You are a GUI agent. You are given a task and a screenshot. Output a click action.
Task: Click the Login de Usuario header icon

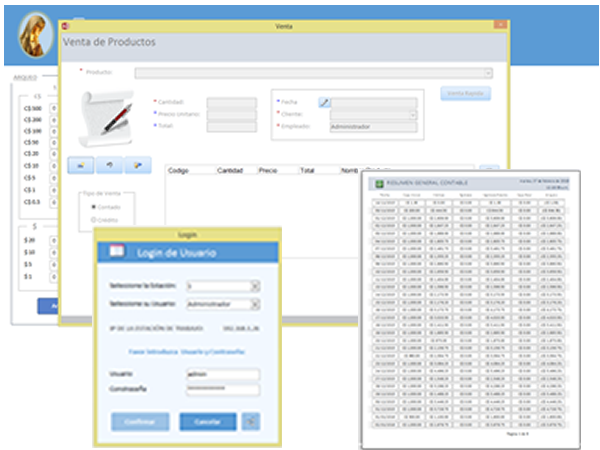(116, 252)
